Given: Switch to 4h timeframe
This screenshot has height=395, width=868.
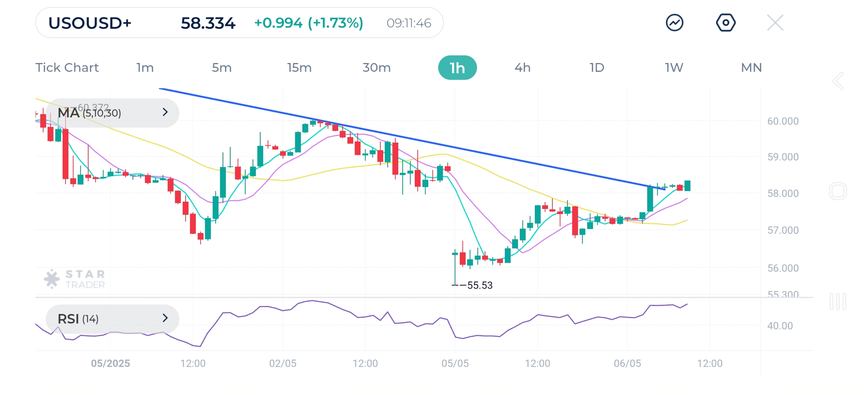Looking at the screenshot, I should point(522,68).
